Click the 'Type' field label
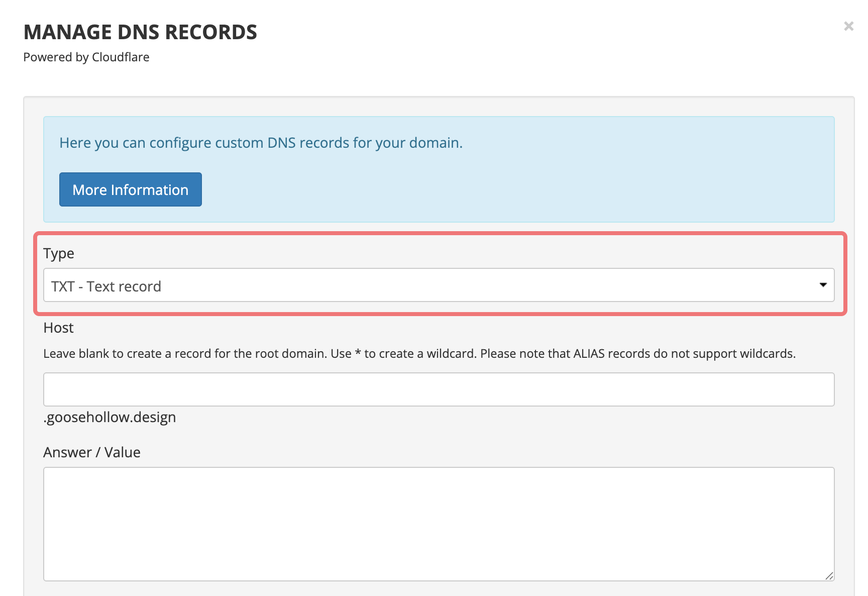 59,253
